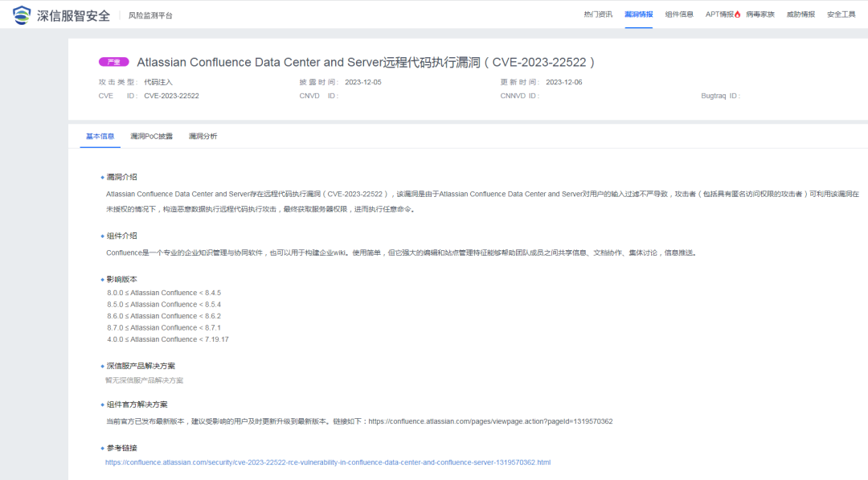The width and height of the screenshot is (868, 480).
Task: Click the fire icon next to APT情报
Action: [x=737, y=14]
